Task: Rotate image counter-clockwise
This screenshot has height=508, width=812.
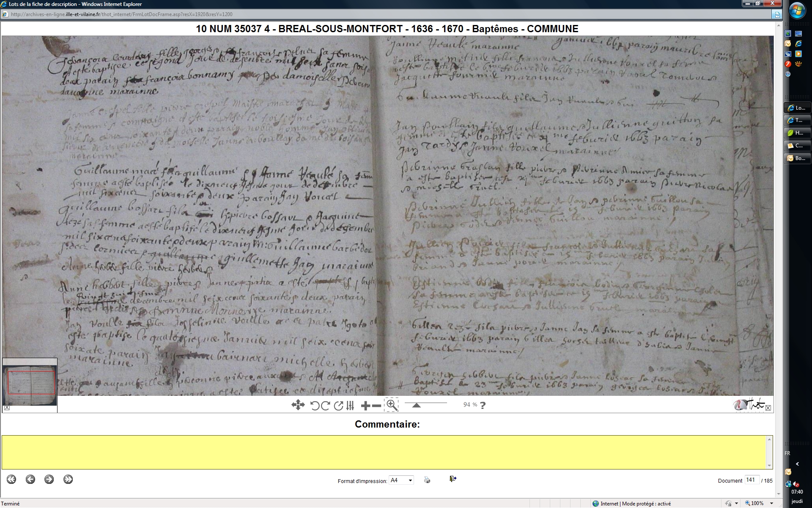Action: point(315,406)
